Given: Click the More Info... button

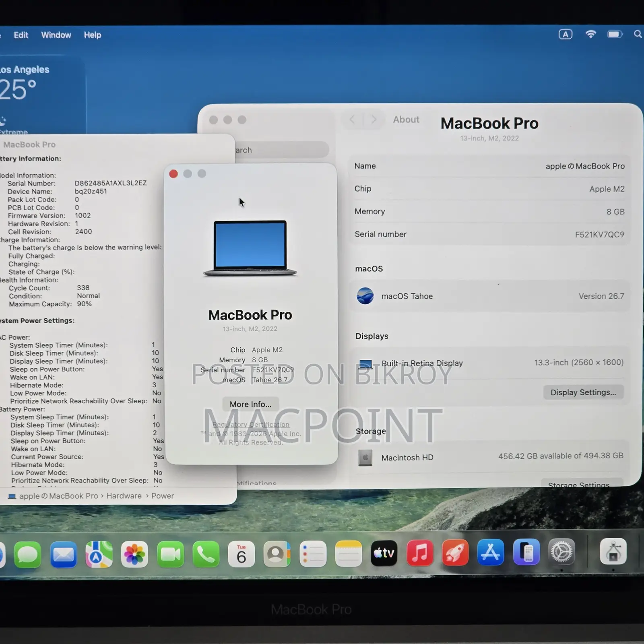Looking at the screenshot, I should coord(250,404).
